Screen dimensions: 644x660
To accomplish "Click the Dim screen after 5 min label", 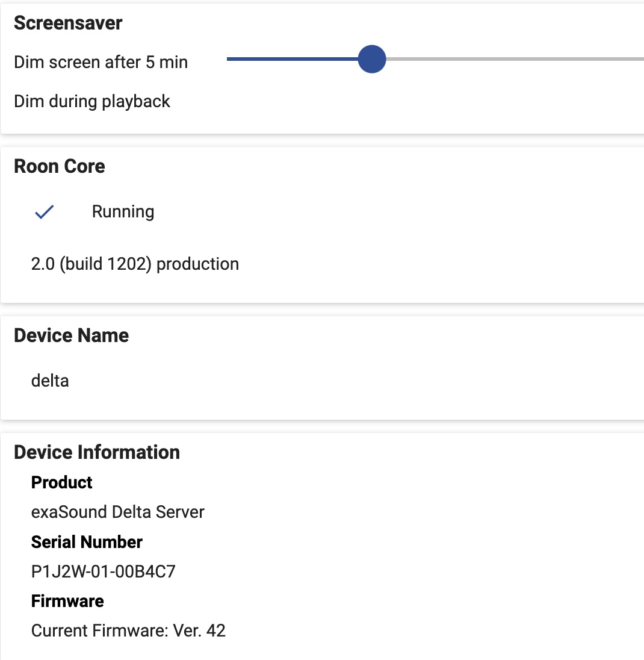I will pyautogui.click(x=101, y=62).
